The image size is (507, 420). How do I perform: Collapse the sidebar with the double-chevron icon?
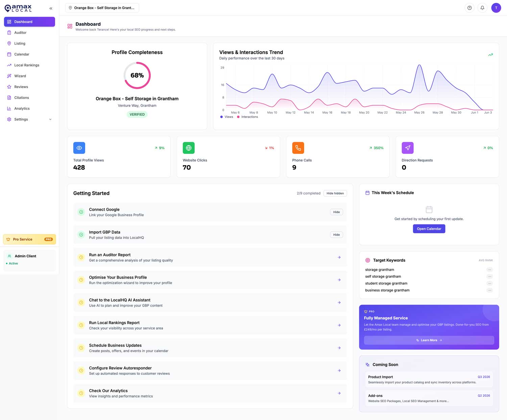[51, 8]
